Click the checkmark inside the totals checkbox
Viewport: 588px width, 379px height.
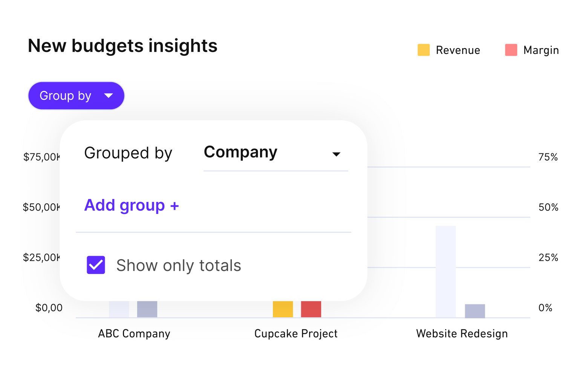click(x=96, y=265)
